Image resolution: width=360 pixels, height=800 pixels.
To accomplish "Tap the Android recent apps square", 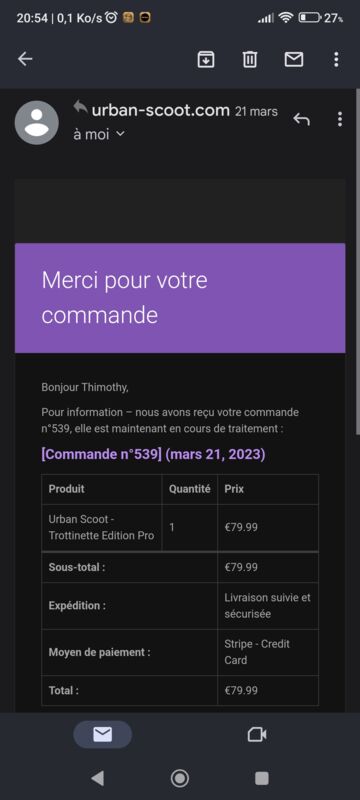I will 262,778.
